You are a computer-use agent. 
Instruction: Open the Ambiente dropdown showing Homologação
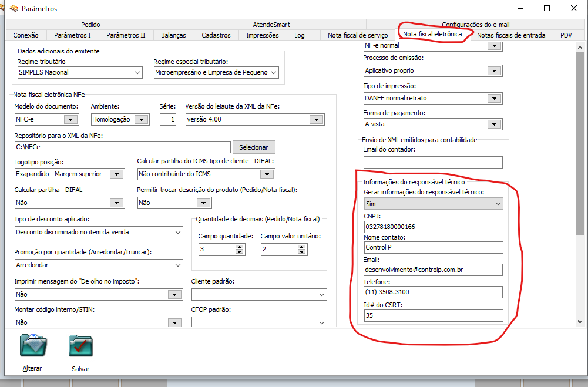pyautogui.click(x=142, y=119)
